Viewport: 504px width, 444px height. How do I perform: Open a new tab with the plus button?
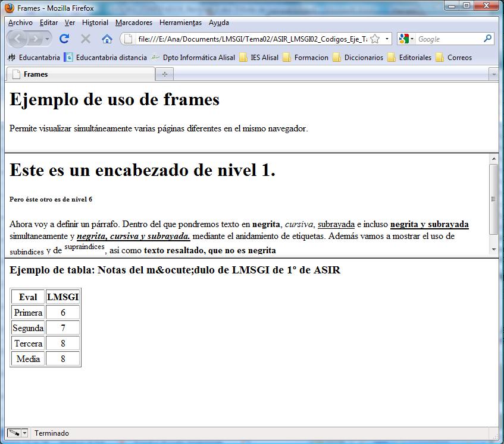click(164, 74)
